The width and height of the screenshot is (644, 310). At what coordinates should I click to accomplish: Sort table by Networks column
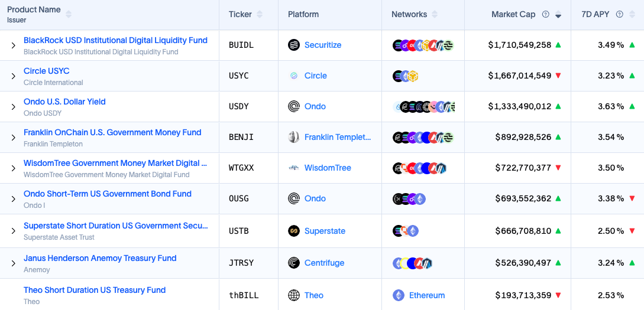pyautogui.click(x=435, y=14)
